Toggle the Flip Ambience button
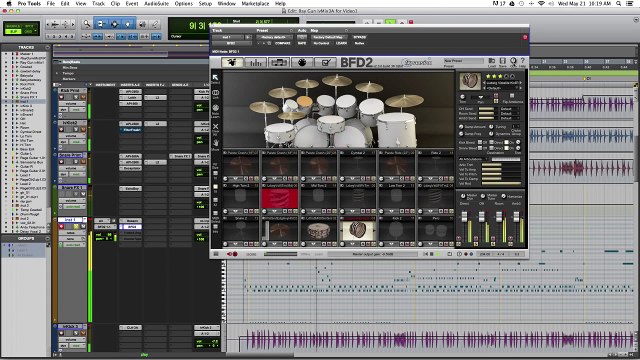 512,96
